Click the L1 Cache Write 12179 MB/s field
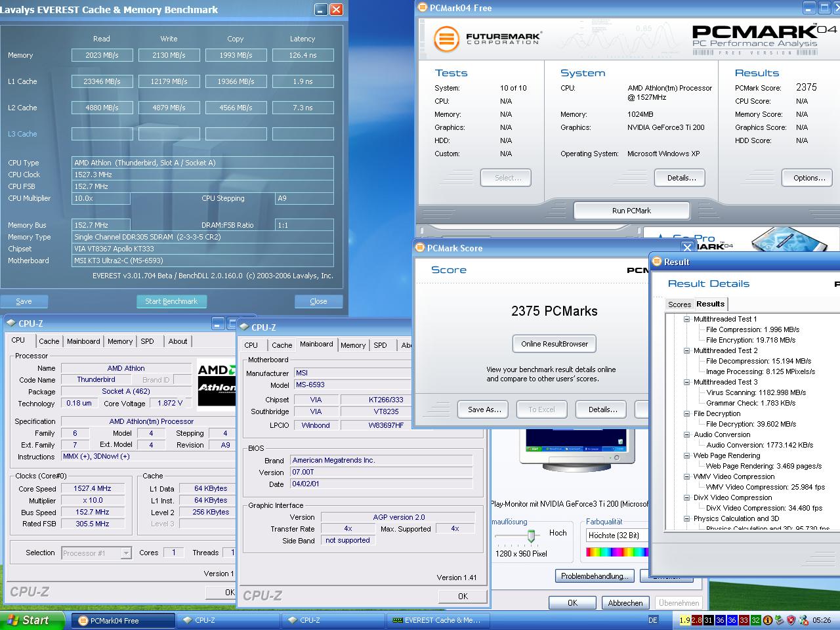The width and height of the screenshot is (840, 630). coord(169,81)
